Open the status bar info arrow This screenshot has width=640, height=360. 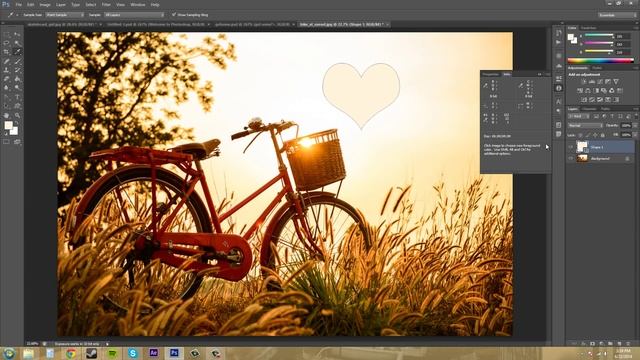[x=107, y=344]
